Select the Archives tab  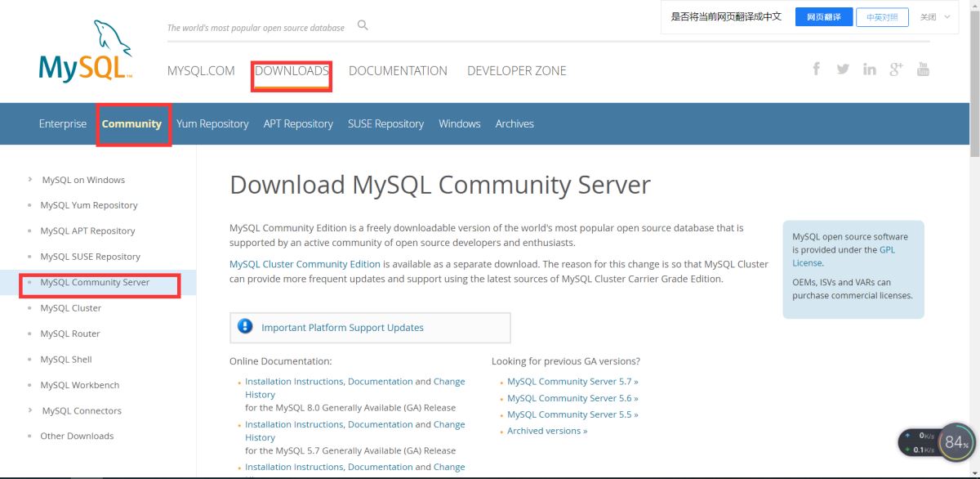click(x=514, y=124)
